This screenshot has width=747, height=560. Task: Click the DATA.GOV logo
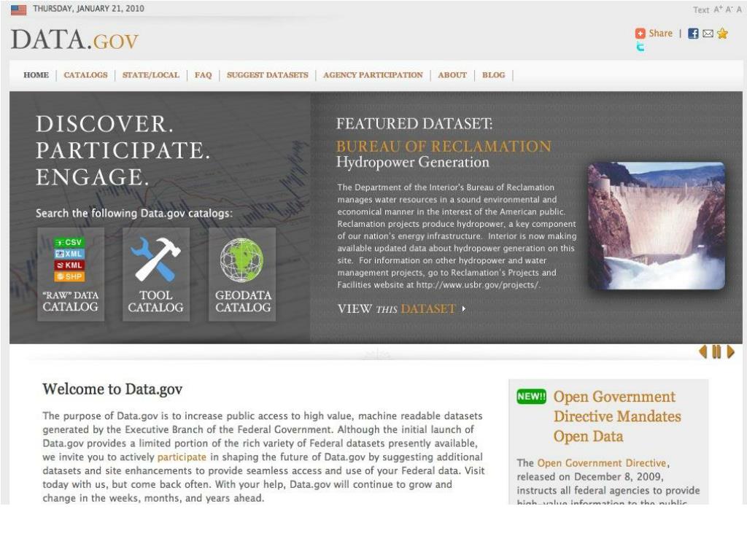(x=75, y=39)
